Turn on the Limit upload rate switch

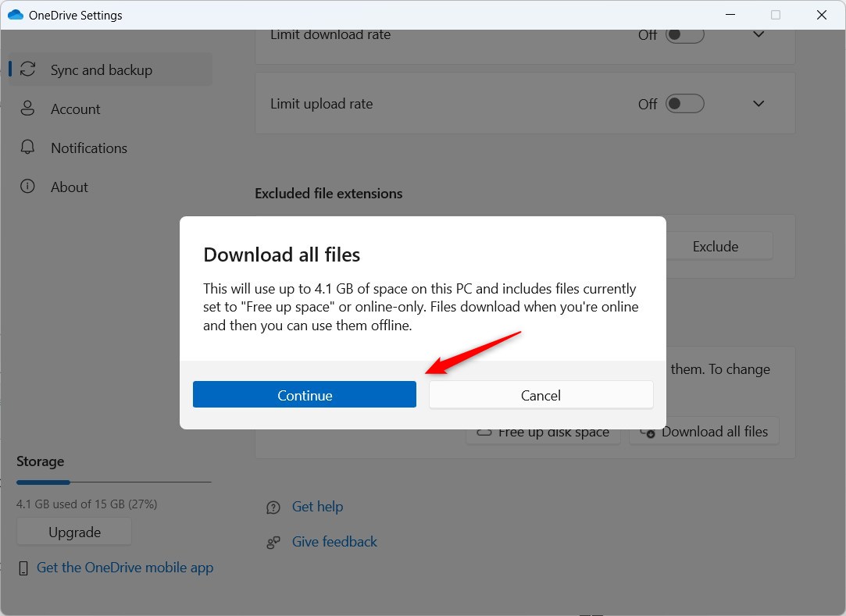[684, 103]
